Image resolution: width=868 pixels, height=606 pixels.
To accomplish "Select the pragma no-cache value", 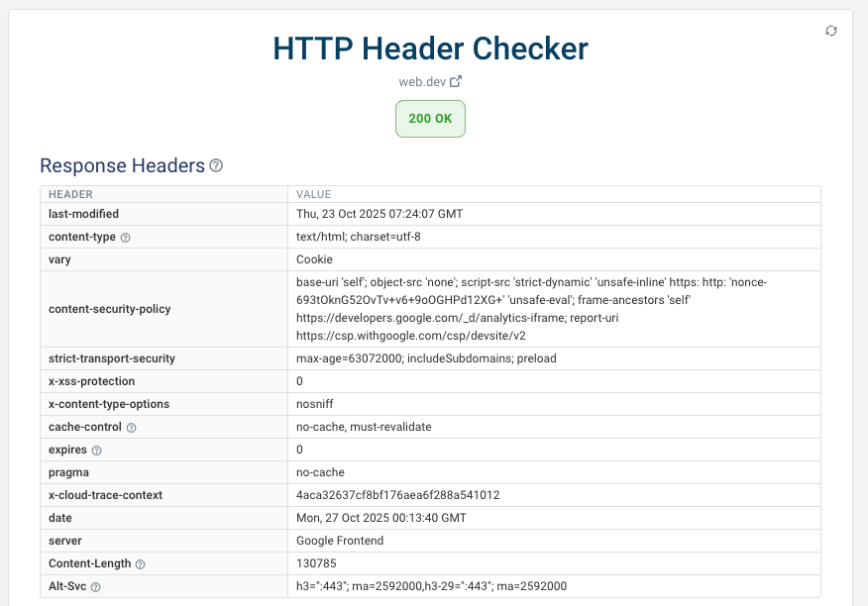I will (x=320, y=472).
